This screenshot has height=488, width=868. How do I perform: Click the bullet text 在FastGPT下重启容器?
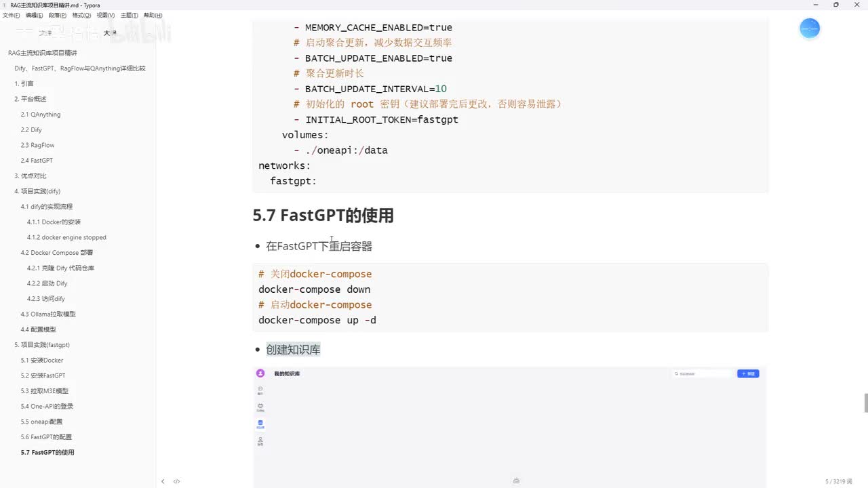tap(319, 246)
